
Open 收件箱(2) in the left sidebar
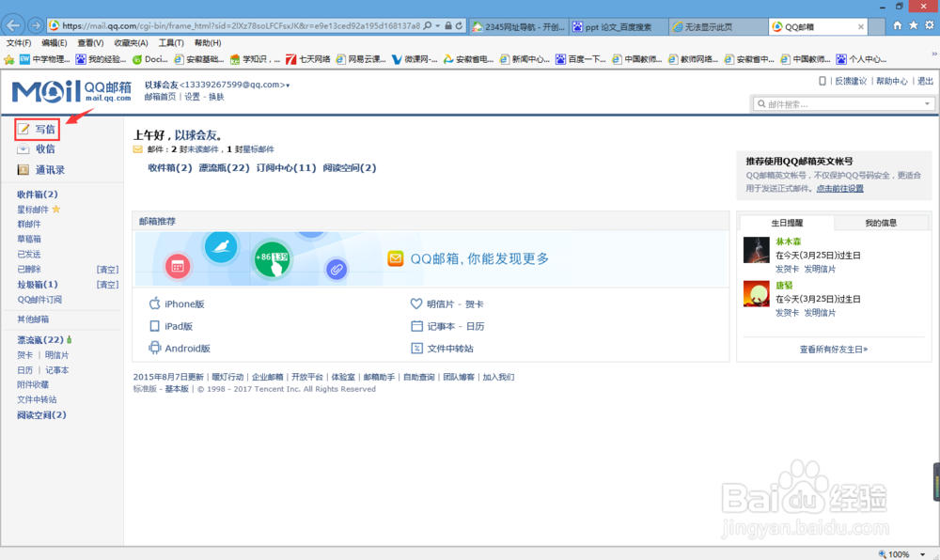(38, 194)
